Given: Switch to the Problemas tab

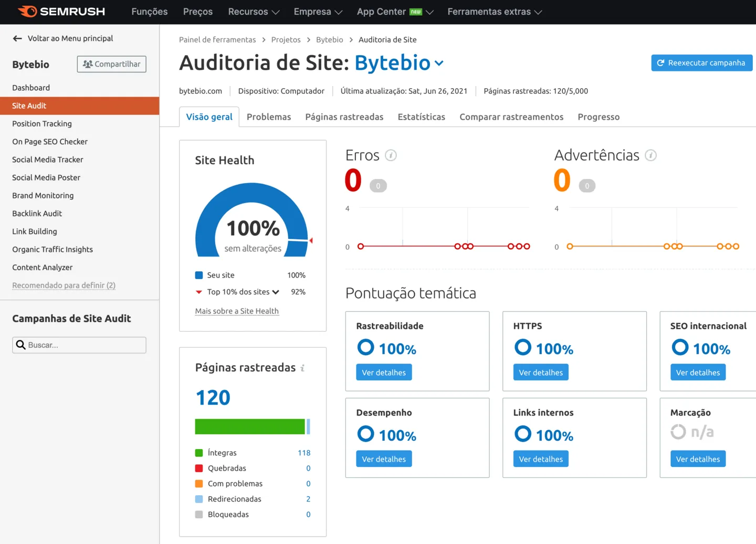Looking at the screenshot, I should pyautogui.click(x=269, y=117).
